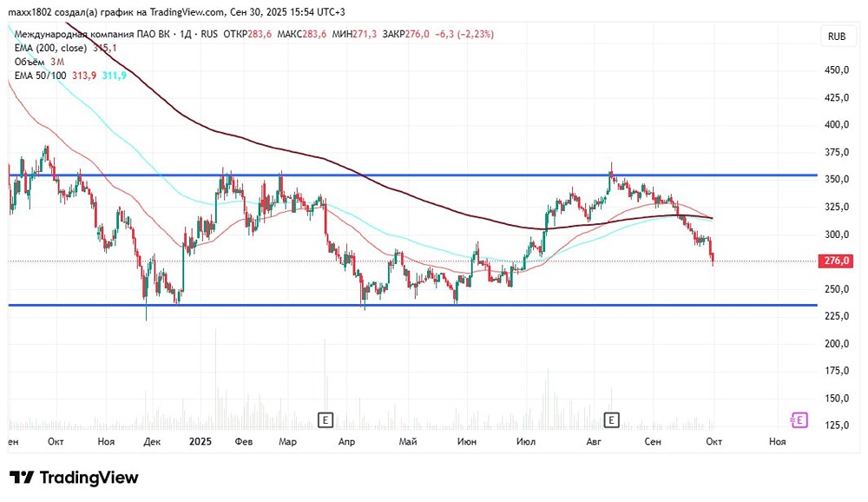Click the 375,0 price axis label
The height and width of the screenshot is (502, 868).
point(837,152)
